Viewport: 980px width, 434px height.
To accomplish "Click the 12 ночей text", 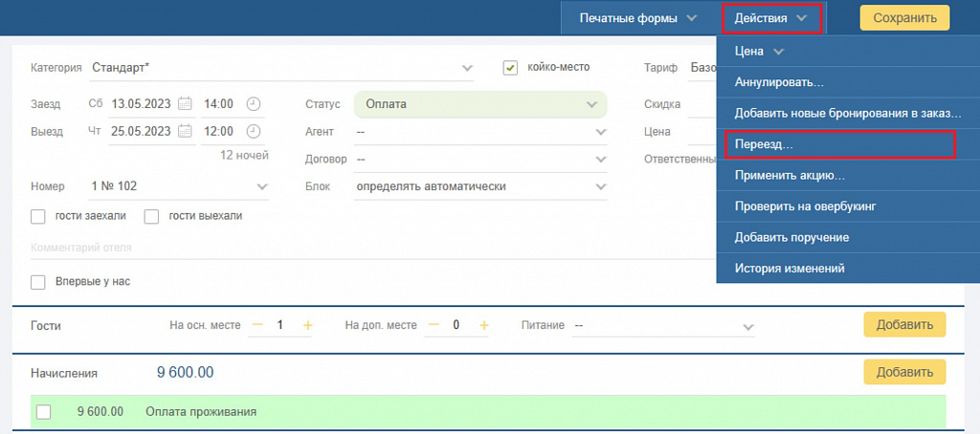I will pyautogui.click(x=244, y=155).
